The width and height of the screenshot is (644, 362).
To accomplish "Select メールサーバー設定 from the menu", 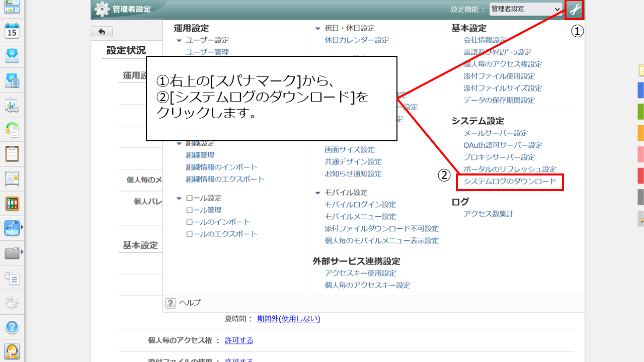I will click(x=496, y=133).
